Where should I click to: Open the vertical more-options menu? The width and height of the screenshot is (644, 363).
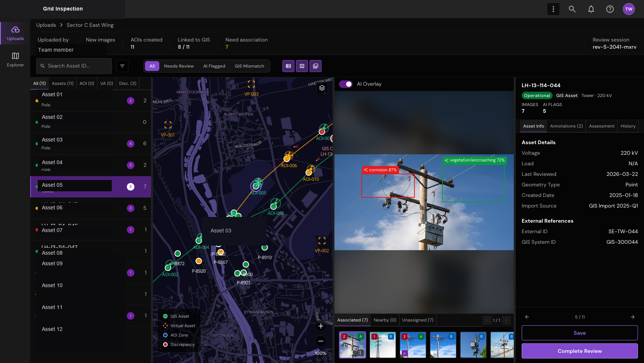[x=553, y=9]
